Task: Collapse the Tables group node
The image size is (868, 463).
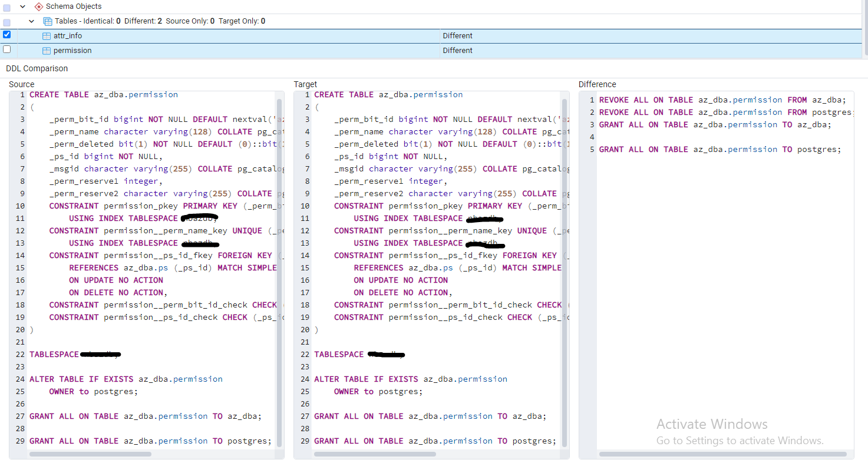Action: [x=32, y=21]
